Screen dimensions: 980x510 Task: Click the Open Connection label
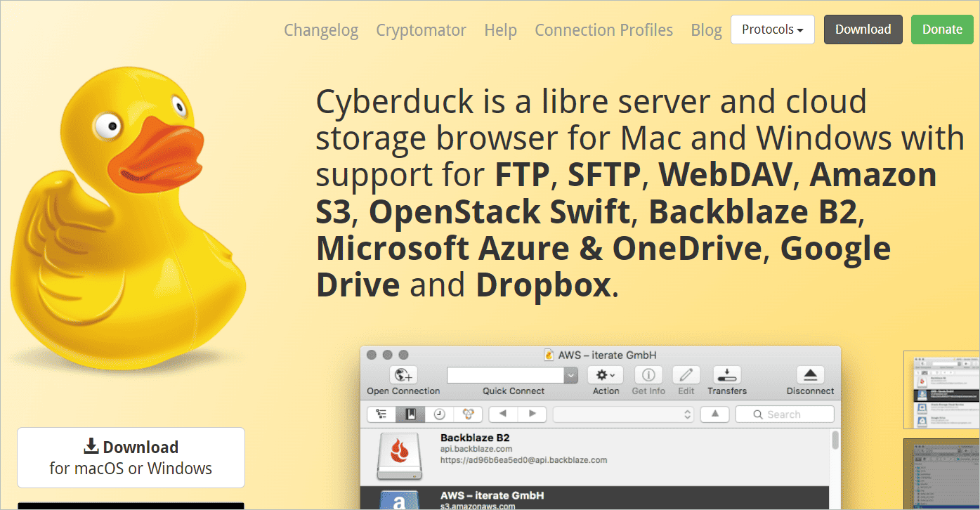[403, 391]
